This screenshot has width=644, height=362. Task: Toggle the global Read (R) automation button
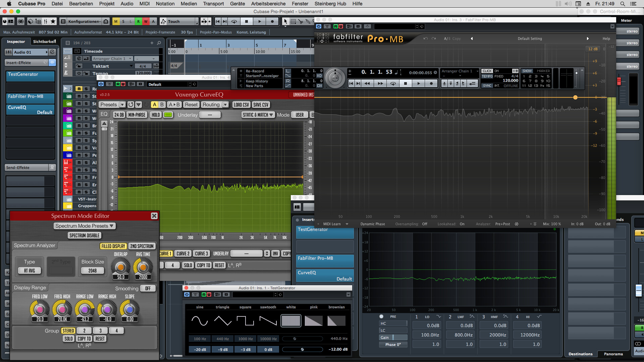click(138, 21)
